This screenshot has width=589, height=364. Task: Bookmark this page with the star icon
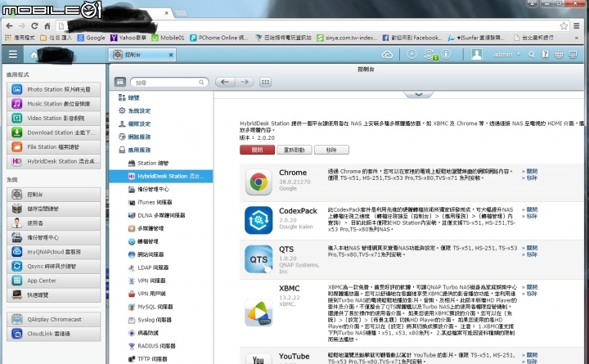[564, 25]
